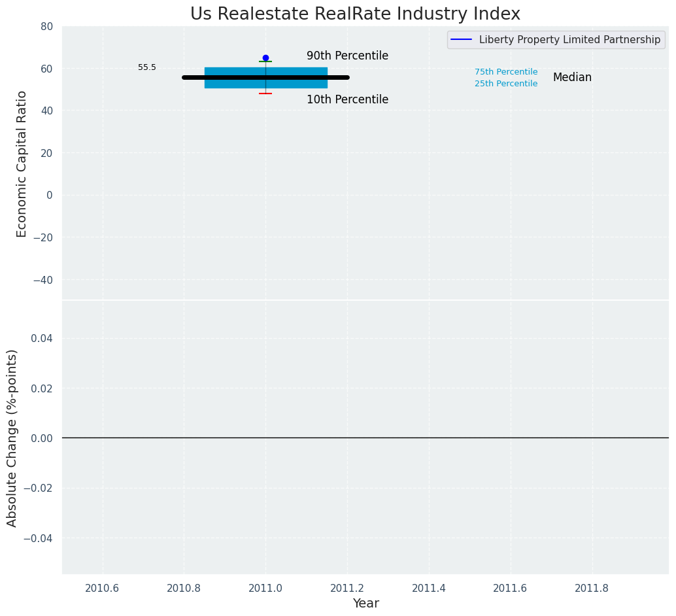Click the 'Year' x-axis label
The width and height of the screenshot is (676, 616).
(365, 604)
